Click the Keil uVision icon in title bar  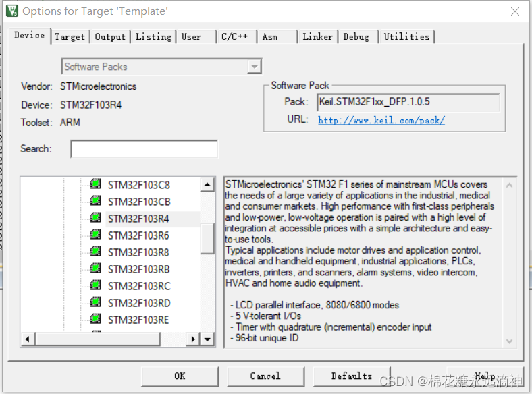click(x=12, y=11)
